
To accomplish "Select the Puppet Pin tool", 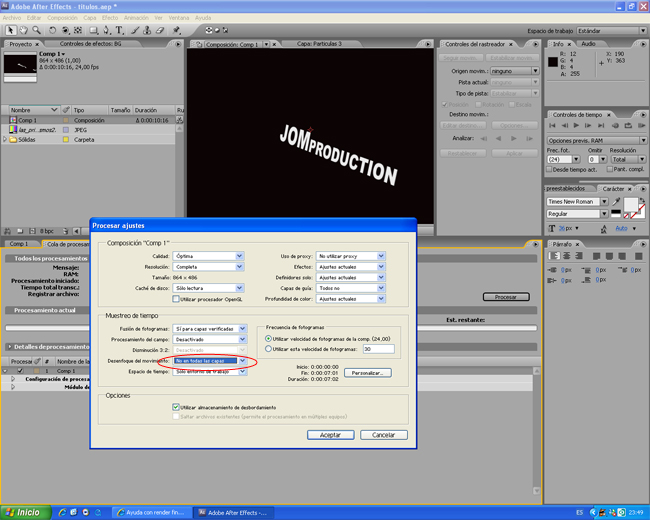I will (177, 30).
